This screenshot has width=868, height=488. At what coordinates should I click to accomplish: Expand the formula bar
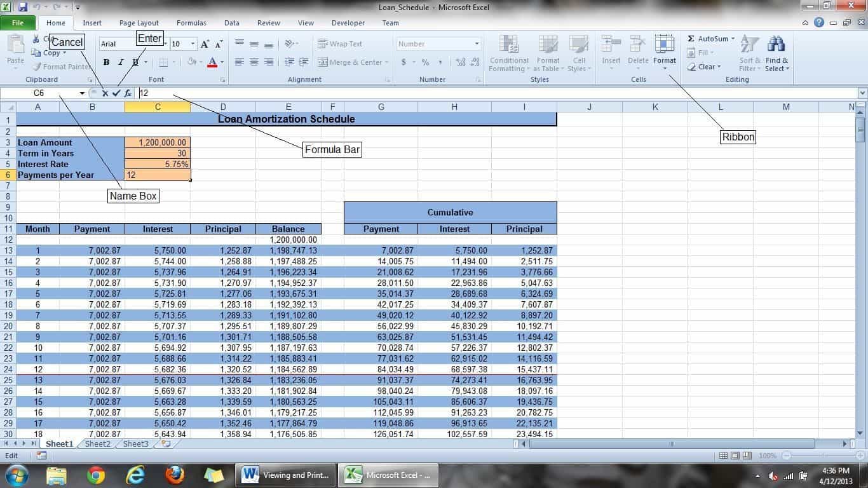click(x=862, y=93)
